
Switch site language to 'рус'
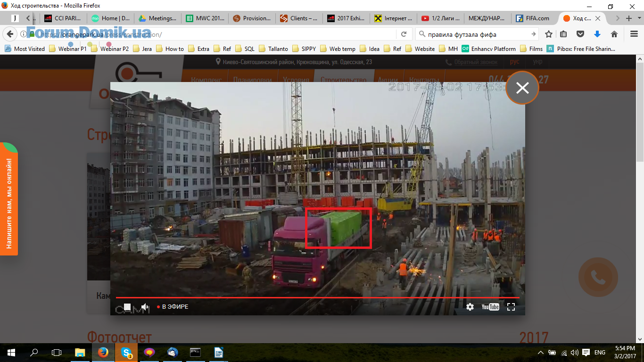coord(515,62)
